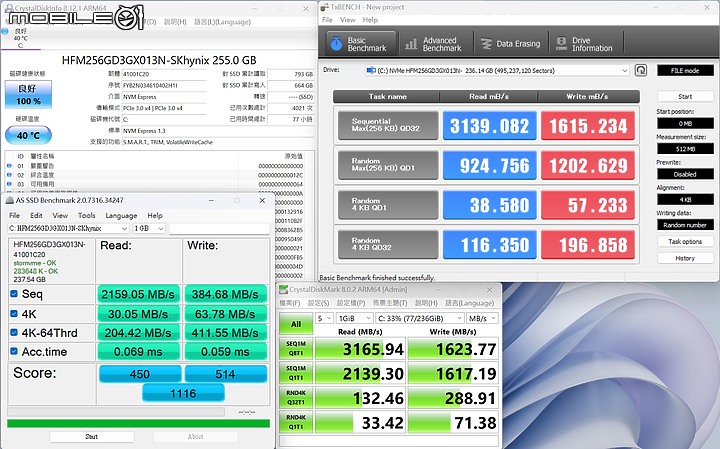Click the Start position 0 MB field
The image size is (720, 449).
point(685,123)
